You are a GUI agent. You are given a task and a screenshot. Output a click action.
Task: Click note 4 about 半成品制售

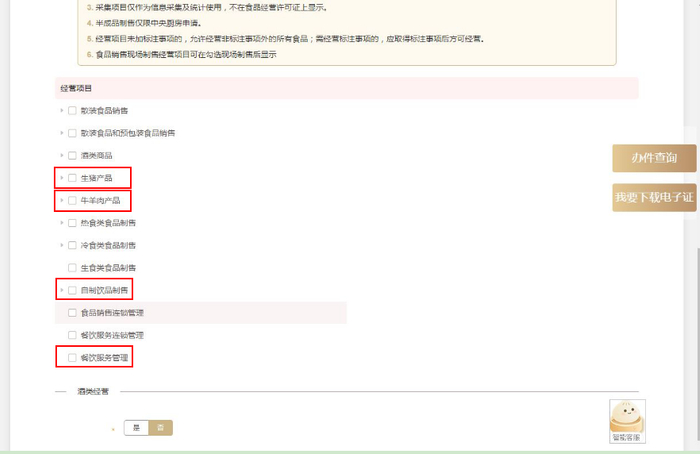point(144,23)
